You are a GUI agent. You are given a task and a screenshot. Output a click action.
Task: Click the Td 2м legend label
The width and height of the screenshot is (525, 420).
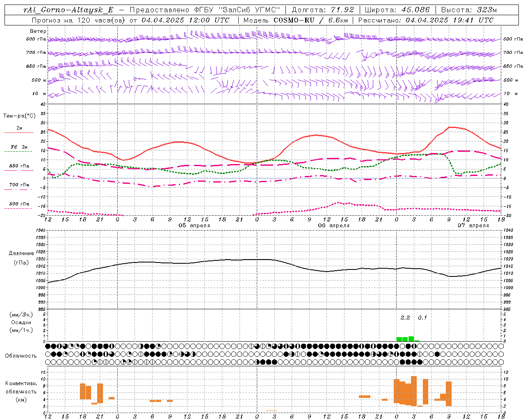pos(19,147)
